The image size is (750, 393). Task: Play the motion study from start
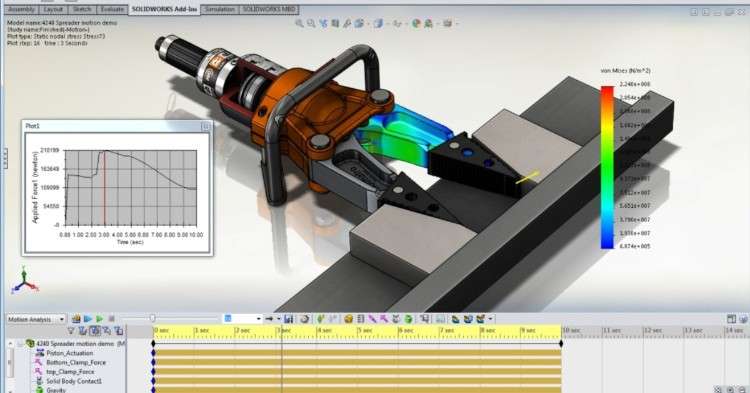(88, 319)
